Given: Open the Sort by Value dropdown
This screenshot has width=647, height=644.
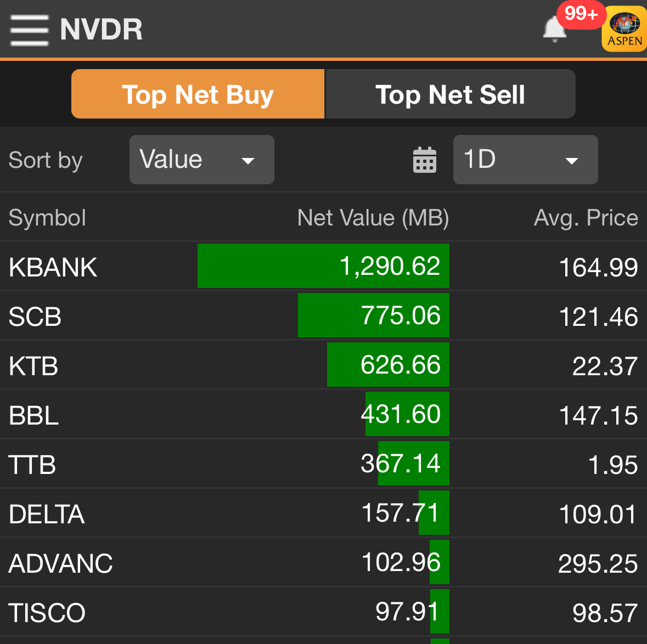Looking at the screenshot, I should (201, 160).
